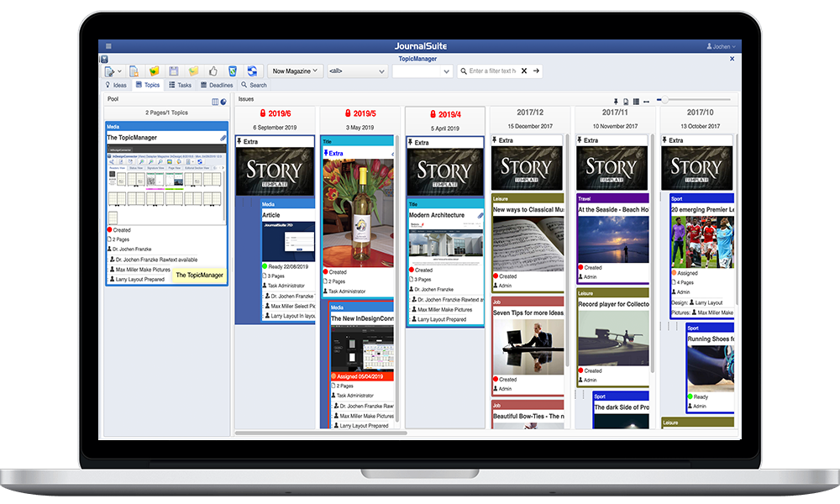This screenshot has width=840, height=504.
Task: Click the blue refresh arrows icon
Action: pyautogui.click(x=252, y=71)
